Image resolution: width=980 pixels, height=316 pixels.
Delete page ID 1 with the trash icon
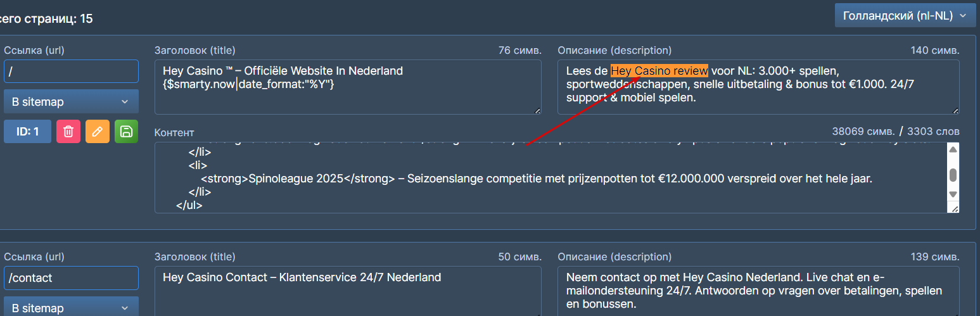coord(68,132)
